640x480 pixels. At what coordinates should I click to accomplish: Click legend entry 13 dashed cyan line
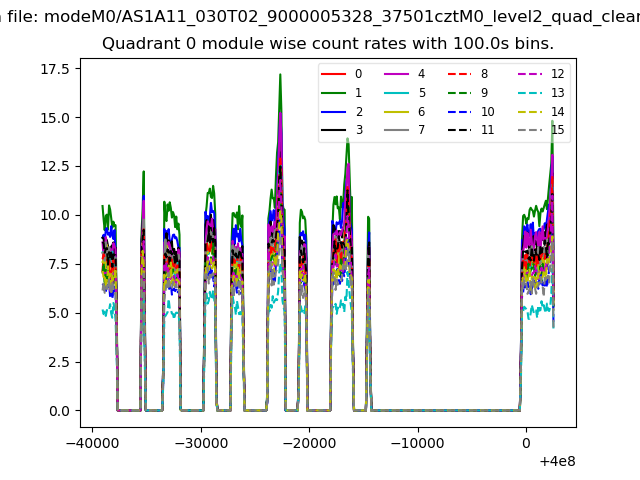[x=530, y=93]
